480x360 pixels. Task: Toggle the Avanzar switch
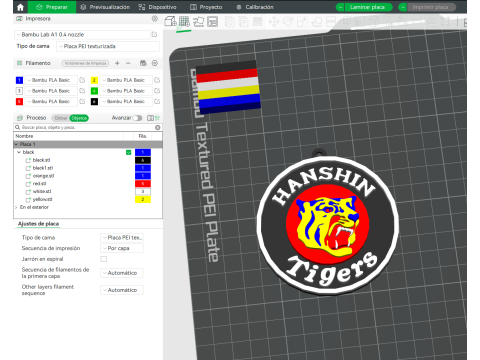coord(137,118)
